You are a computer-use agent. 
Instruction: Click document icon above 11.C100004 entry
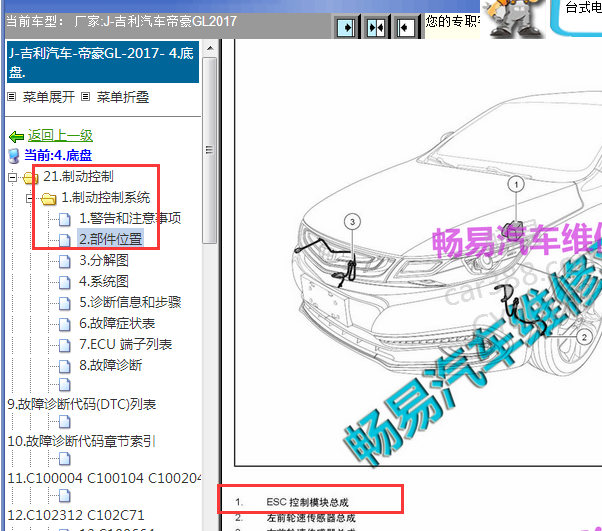click(x=65, y=458)
